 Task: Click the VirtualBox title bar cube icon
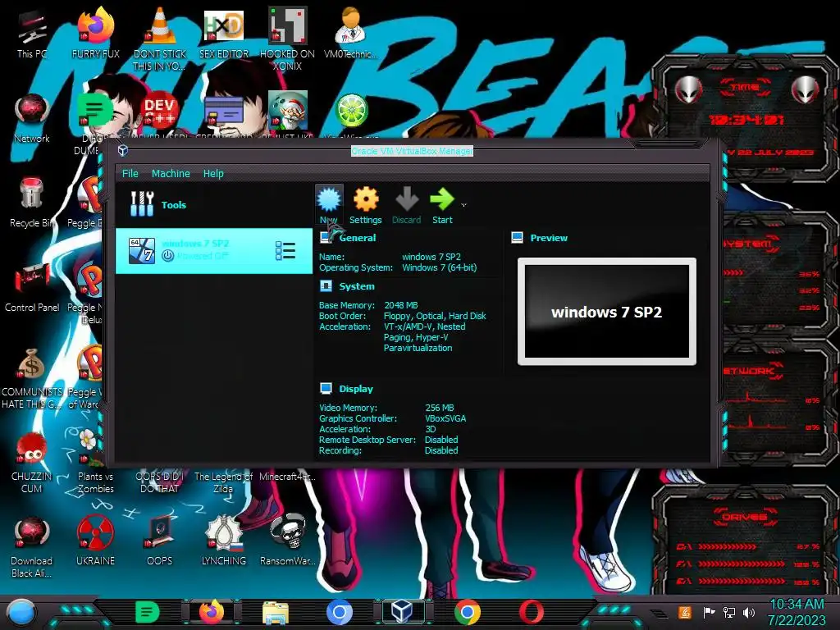pos(123,151)
